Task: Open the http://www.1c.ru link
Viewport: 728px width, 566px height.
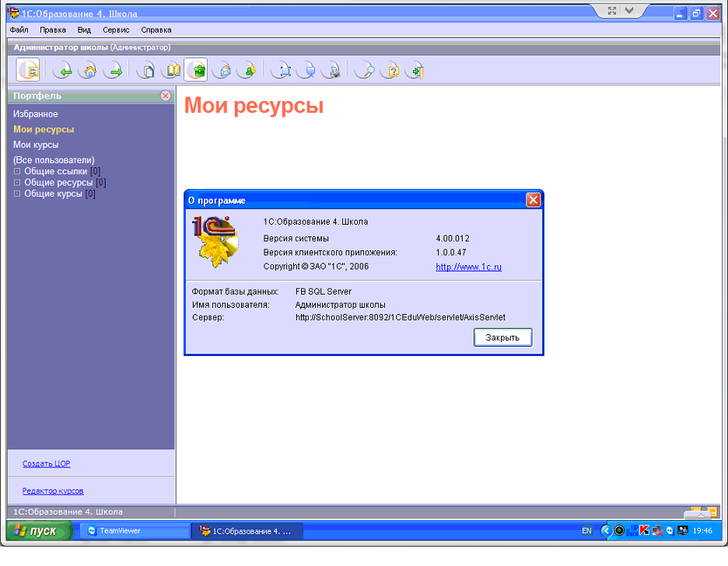Action: pyautogui.click(x=468, y=267)
